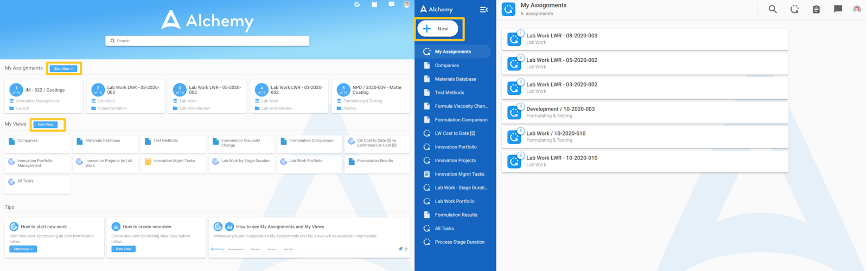
Task: Open the Lab Work by Stage Duration tile
Action: coord(241,165)
